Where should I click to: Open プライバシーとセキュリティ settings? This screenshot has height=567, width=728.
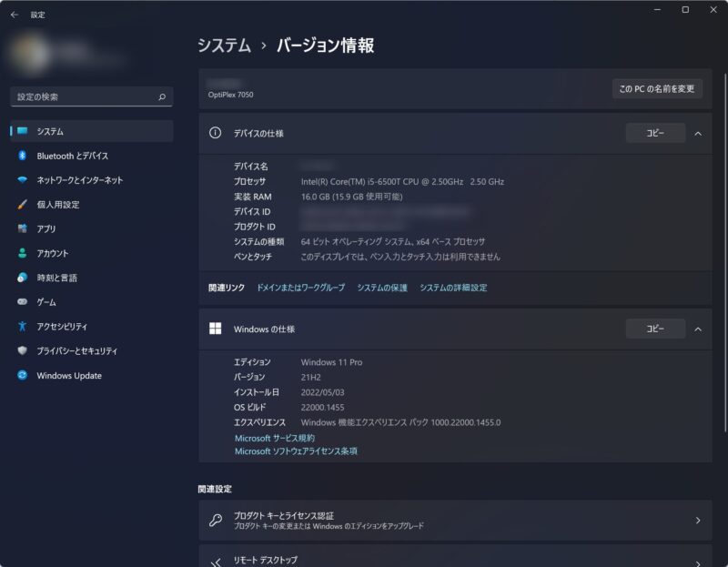[92, 350]
